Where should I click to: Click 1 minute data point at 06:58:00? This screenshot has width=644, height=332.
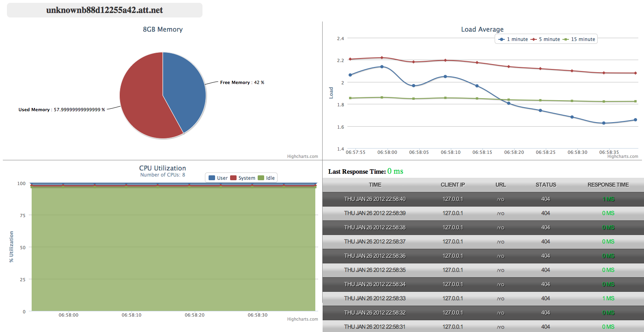(382, 67)
